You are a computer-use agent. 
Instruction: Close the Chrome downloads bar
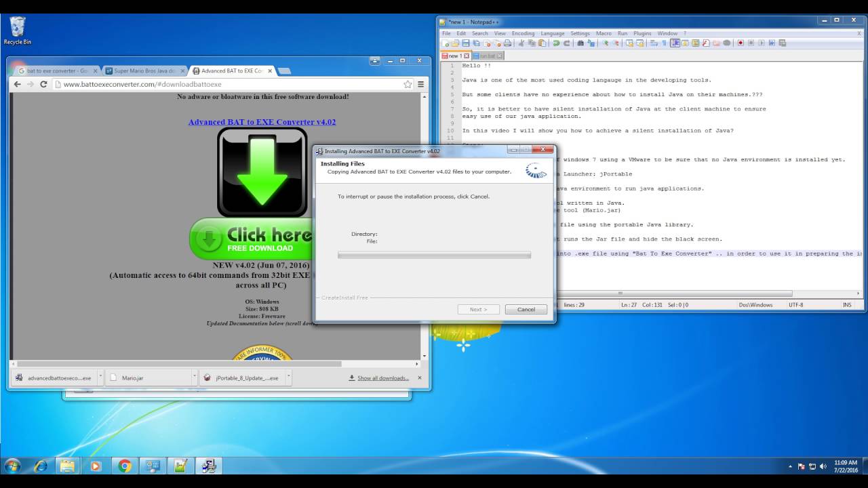[419, 378]
